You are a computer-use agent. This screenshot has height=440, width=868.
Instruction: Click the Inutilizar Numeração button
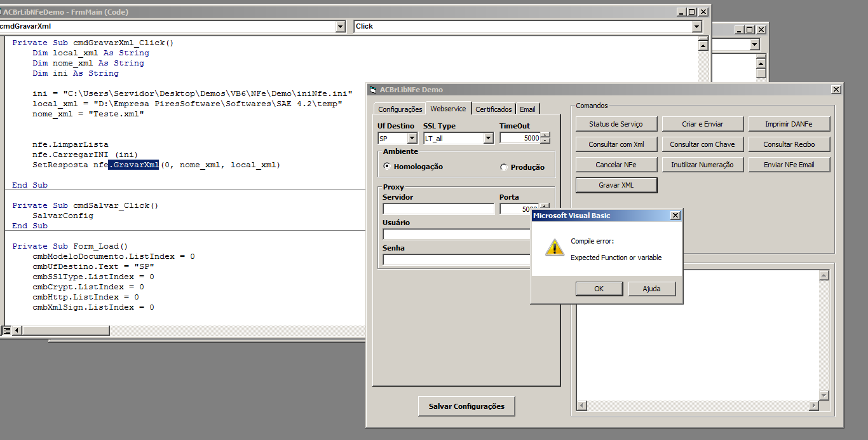tap(702, 165)
